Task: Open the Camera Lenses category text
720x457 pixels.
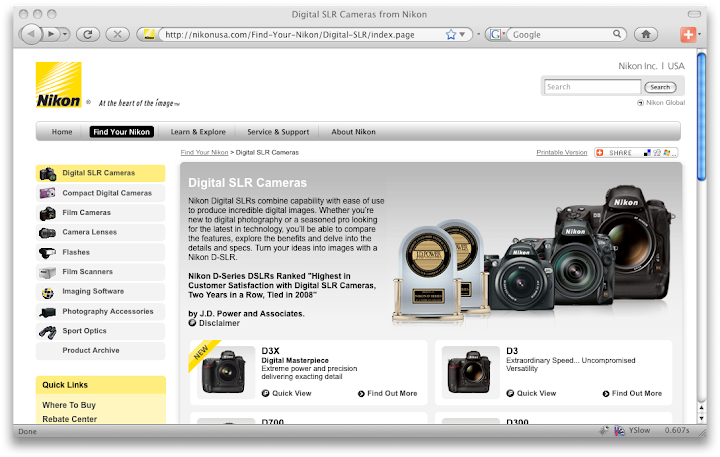Action: pyautogui.click(x=90, y=232)
